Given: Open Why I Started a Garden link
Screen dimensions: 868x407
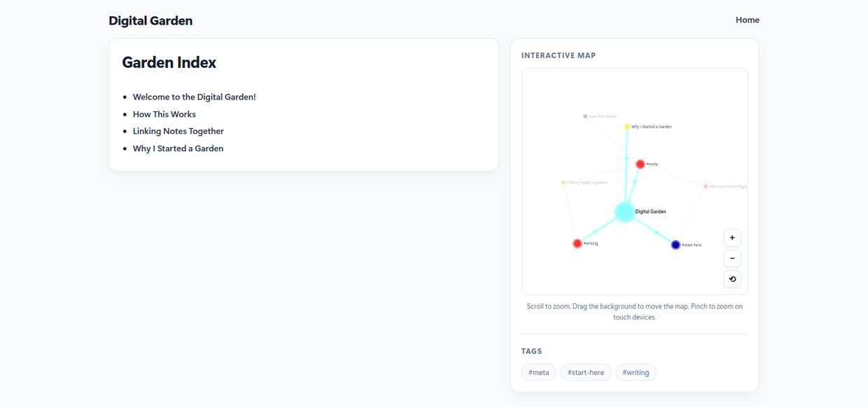Looking at the screenshot, I should tap(178, 149).
